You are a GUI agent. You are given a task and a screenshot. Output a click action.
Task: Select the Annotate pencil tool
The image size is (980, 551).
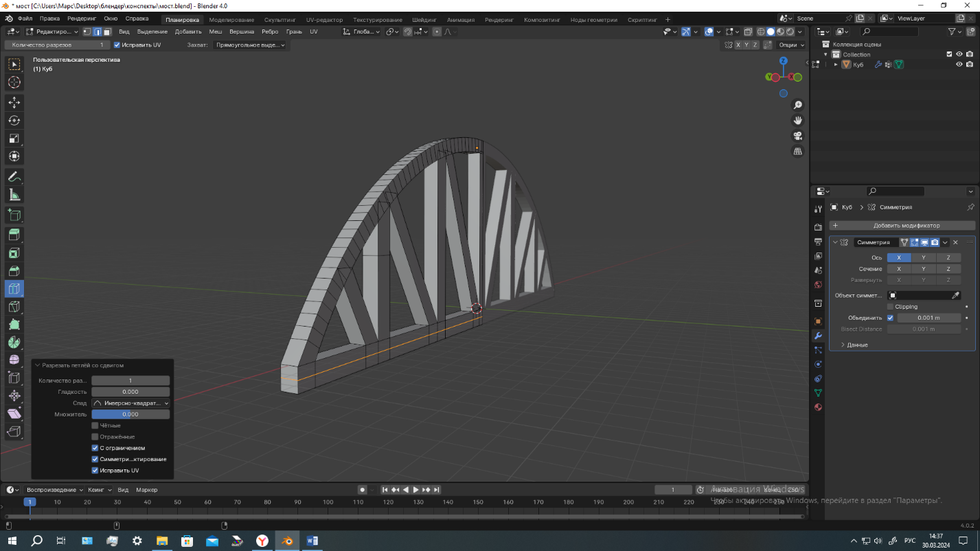(14, 177)
